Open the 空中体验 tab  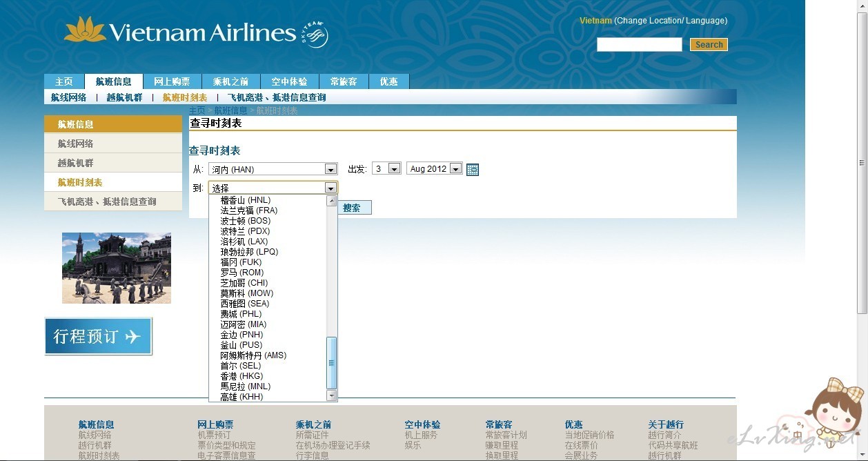[x=290, y=81]
